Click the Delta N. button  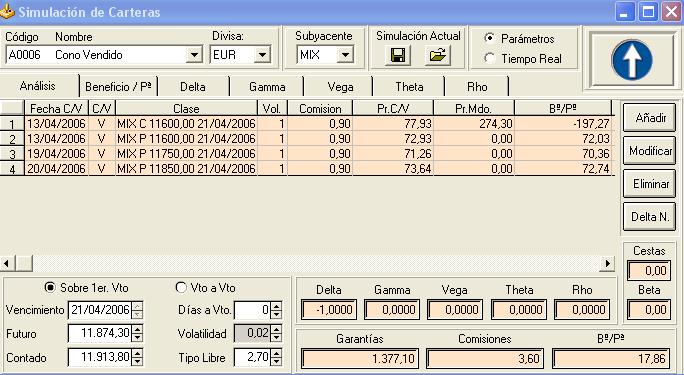click(650, 217)
